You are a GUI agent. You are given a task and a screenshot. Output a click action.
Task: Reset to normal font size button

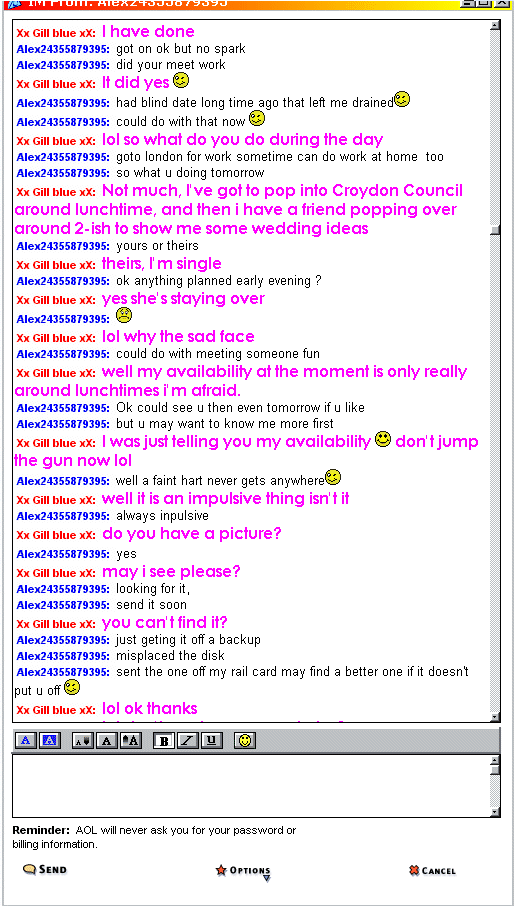pyautogui.click(x=107, y=740)
